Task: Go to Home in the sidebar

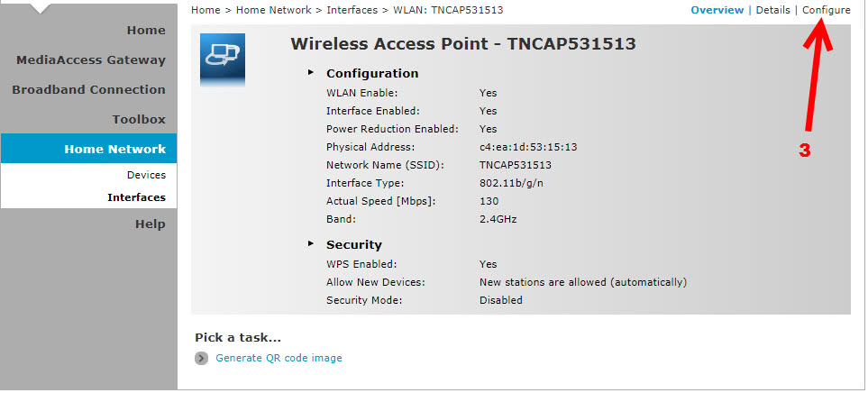Action: pos(146,31)
